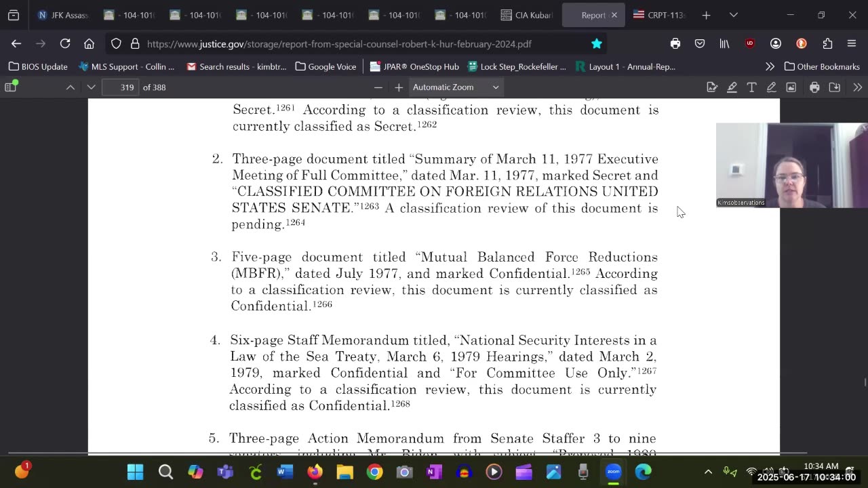
Task: Show site security padlock details
Action: coord(135,43)
